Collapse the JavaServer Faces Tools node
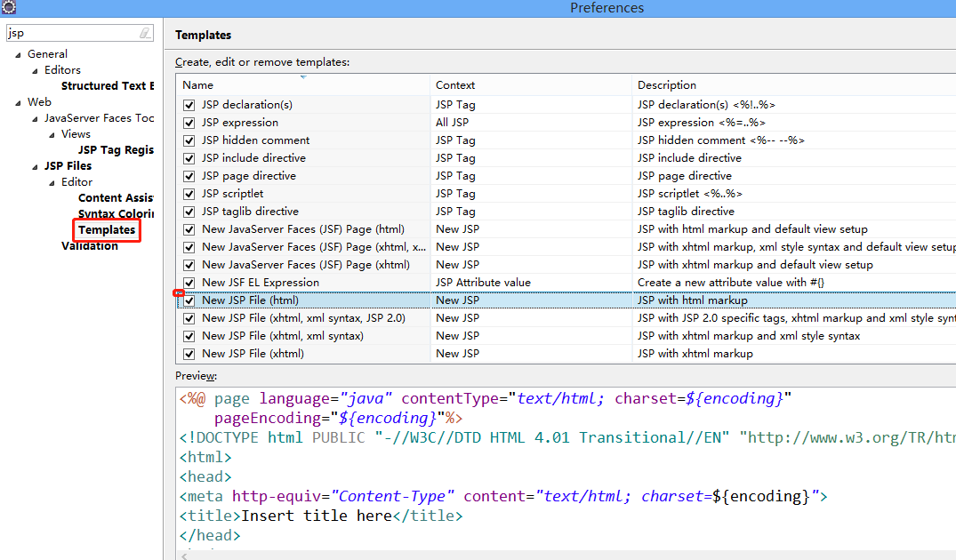The width and height of the screenshot is (956, 560). pyautogui.click(x=35, y=119)
